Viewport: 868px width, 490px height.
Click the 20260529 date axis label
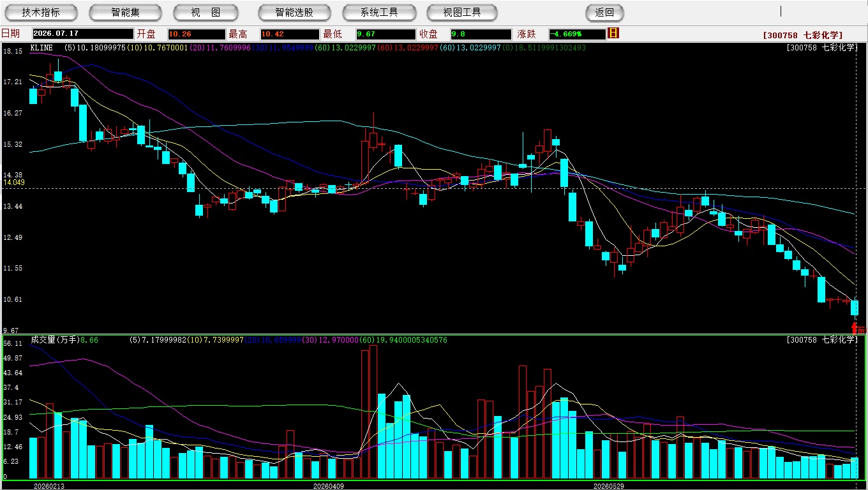point(609,486)
